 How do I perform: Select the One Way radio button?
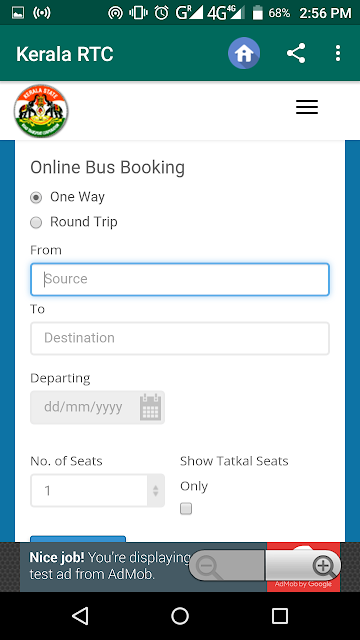36,198
